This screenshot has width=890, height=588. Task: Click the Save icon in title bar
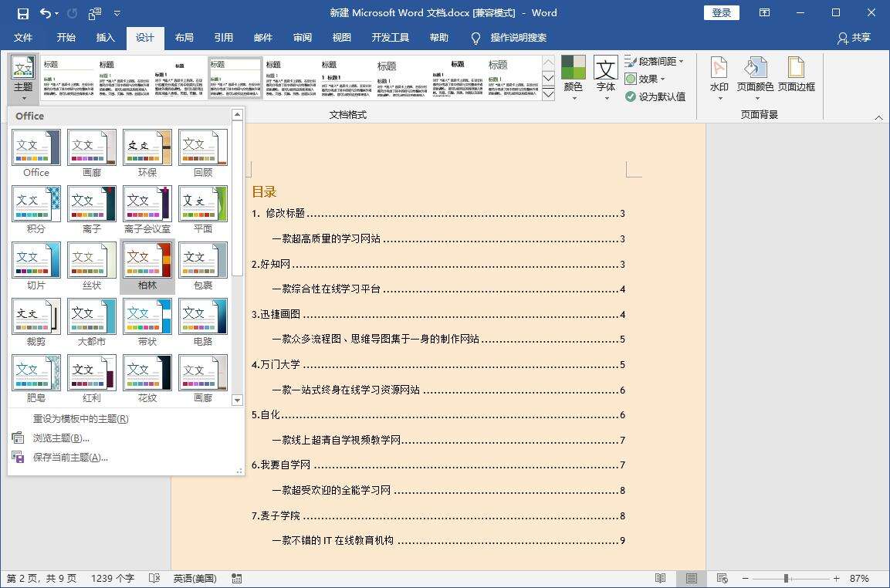coord(22,13)
